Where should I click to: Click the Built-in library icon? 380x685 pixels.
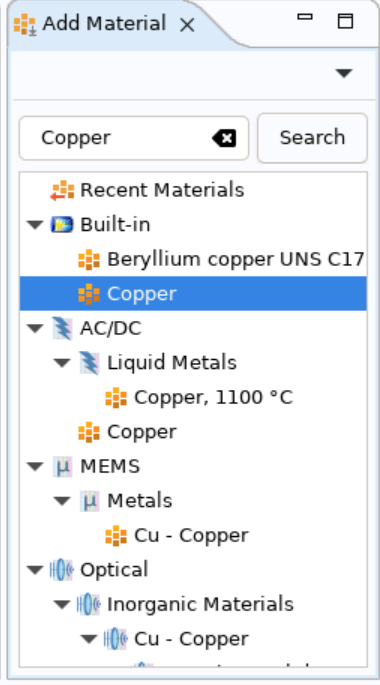click(62, 225)
